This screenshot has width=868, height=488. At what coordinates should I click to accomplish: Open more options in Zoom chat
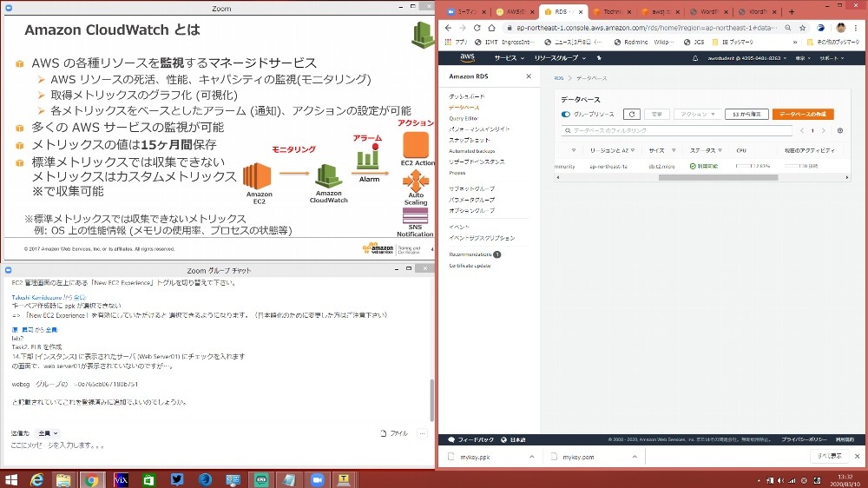click(x=423, y=433)
